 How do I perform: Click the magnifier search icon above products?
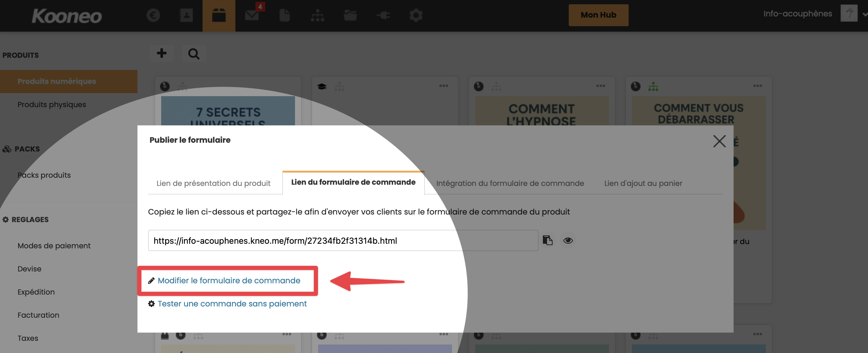coord(194,53)
